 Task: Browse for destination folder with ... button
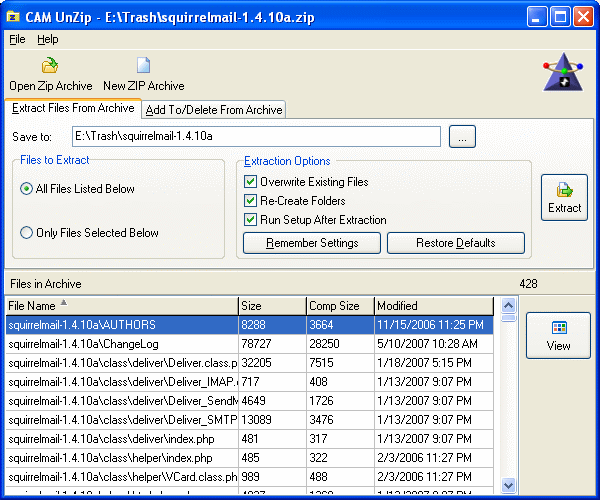point(462,137)
